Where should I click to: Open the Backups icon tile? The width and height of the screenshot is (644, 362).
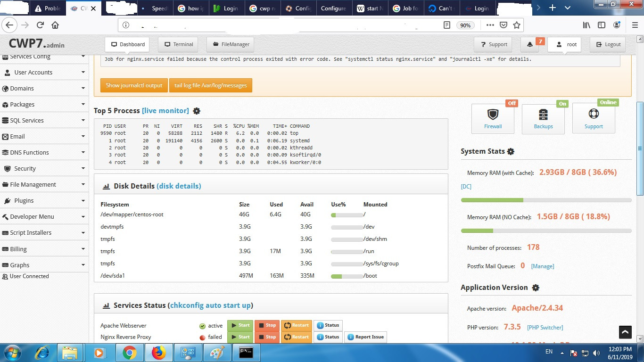tap(543, 118)
